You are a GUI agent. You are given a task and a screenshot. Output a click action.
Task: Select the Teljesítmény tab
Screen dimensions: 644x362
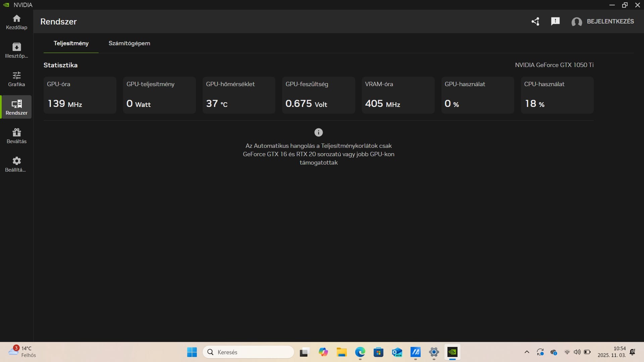click(71, 43)
